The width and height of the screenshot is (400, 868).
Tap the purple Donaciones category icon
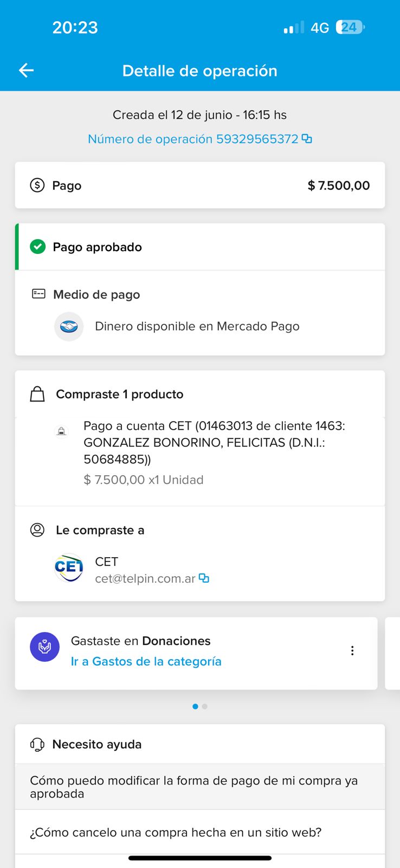(x=45, y=647)
